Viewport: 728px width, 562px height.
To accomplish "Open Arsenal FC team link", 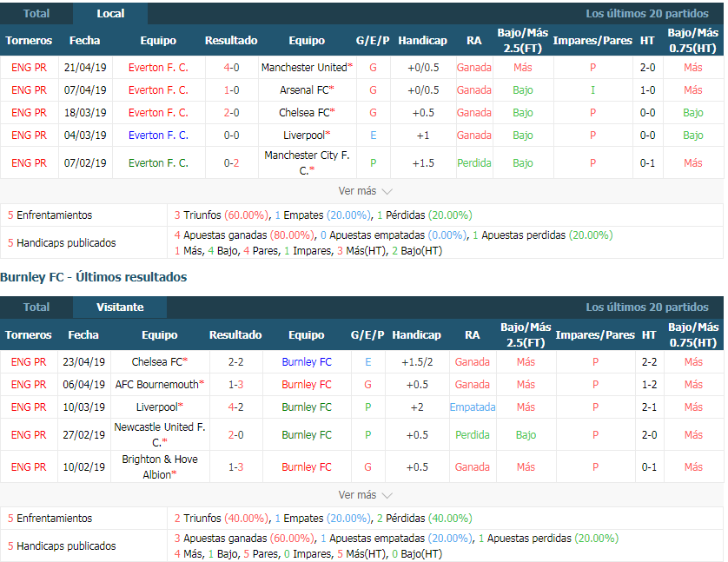I will tap(304, 90).
